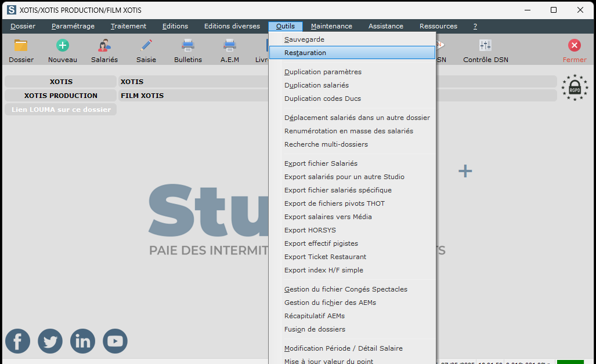Click the Nouveau green plus icon
The width and height of the screenshot is (596, 364).
pos(62,46)
